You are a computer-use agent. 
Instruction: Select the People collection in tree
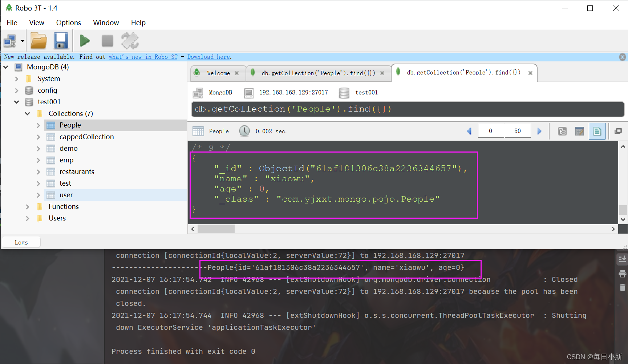[x=70, y=125]
